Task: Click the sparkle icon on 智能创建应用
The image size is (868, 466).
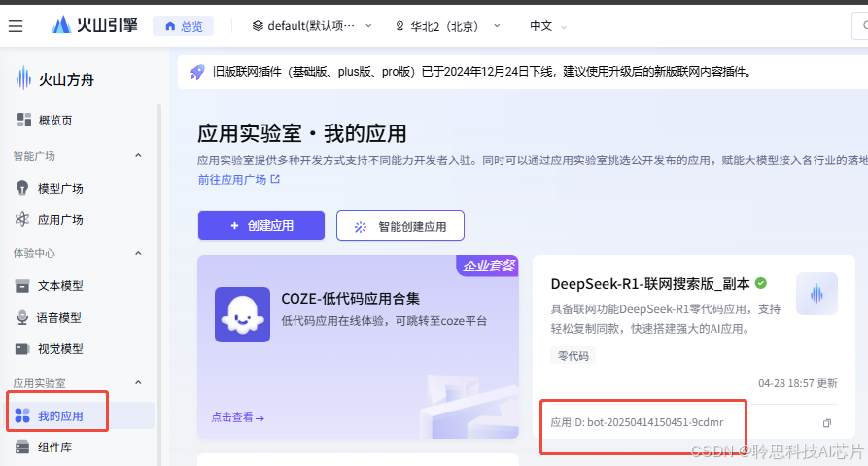Action: [x=361, y=226]
